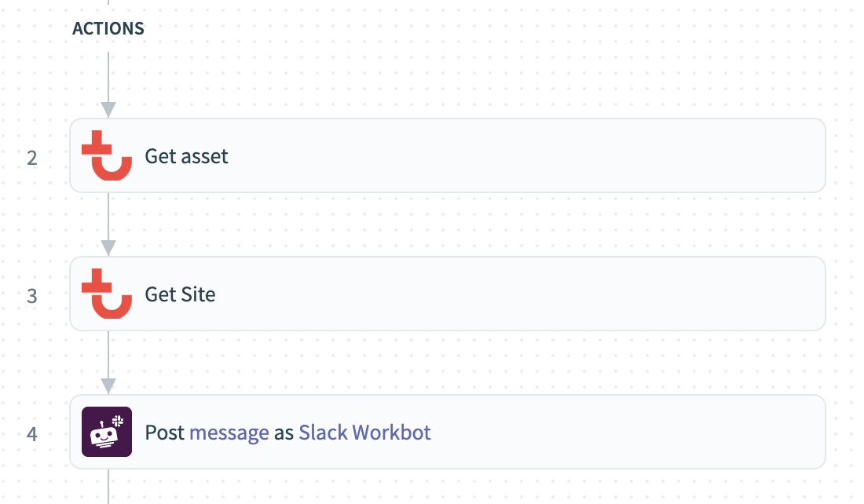
Task: Select the Get asset step title text
Action: (x=187, y=156)
